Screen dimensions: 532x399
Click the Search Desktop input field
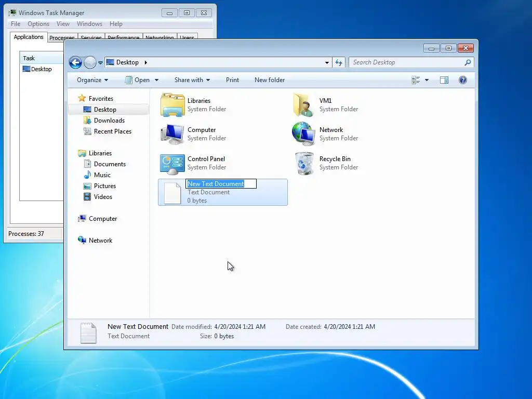click(407, 62)
